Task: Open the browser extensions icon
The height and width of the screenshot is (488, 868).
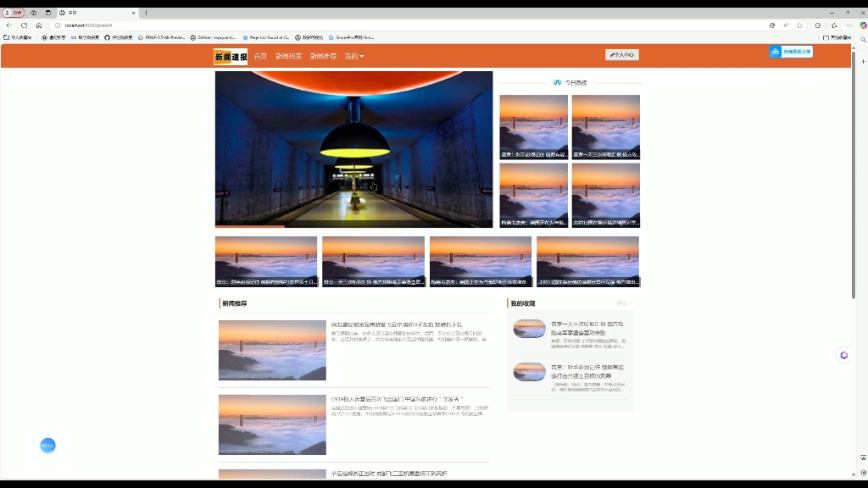Action: pyautogui.click(x=818, y=25)
